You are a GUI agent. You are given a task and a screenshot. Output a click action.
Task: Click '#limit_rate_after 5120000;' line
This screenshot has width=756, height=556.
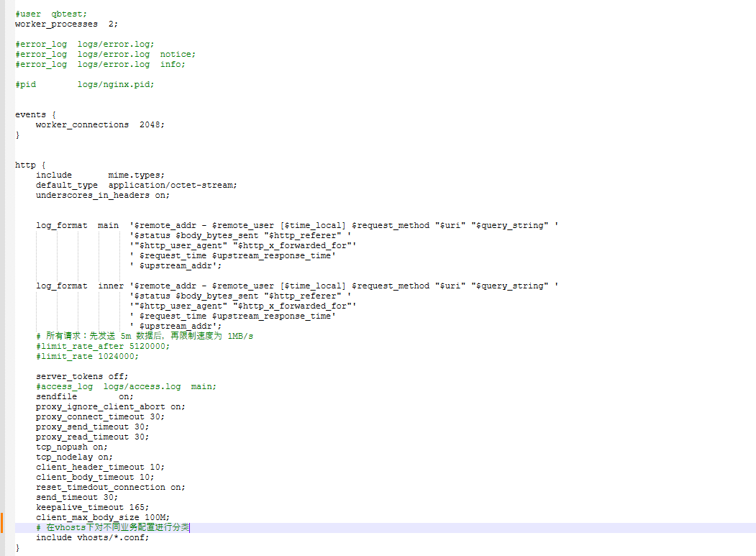[x=103, y=346]
